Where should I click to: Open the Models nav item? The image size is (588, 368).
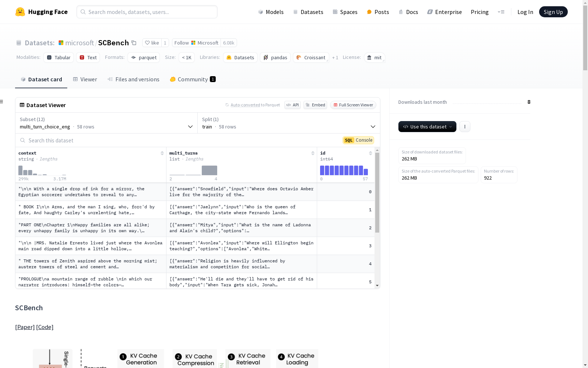pyautogui.click(x=271, y=12)
